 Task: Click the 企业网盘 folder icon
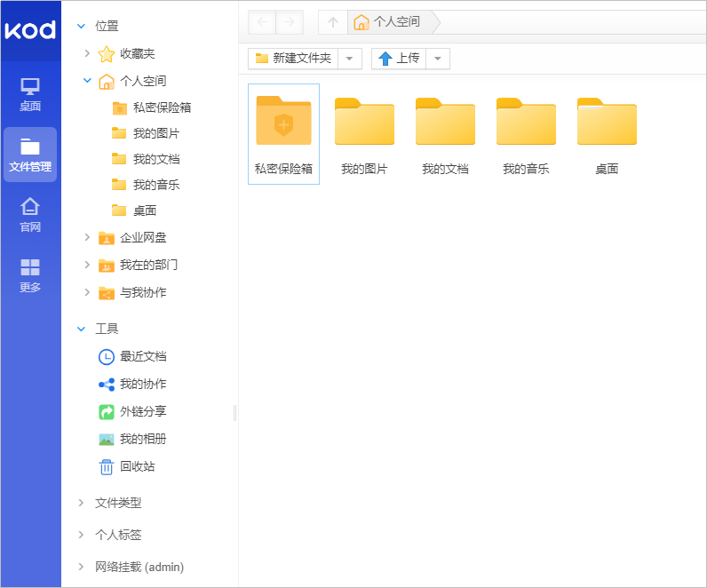click(107, 238)
